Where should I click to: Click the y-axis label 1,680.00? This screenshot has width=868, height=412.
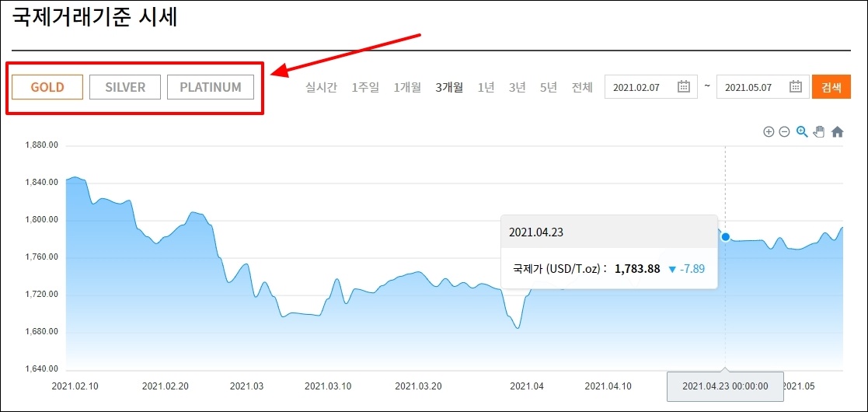(x=42, y=332)
